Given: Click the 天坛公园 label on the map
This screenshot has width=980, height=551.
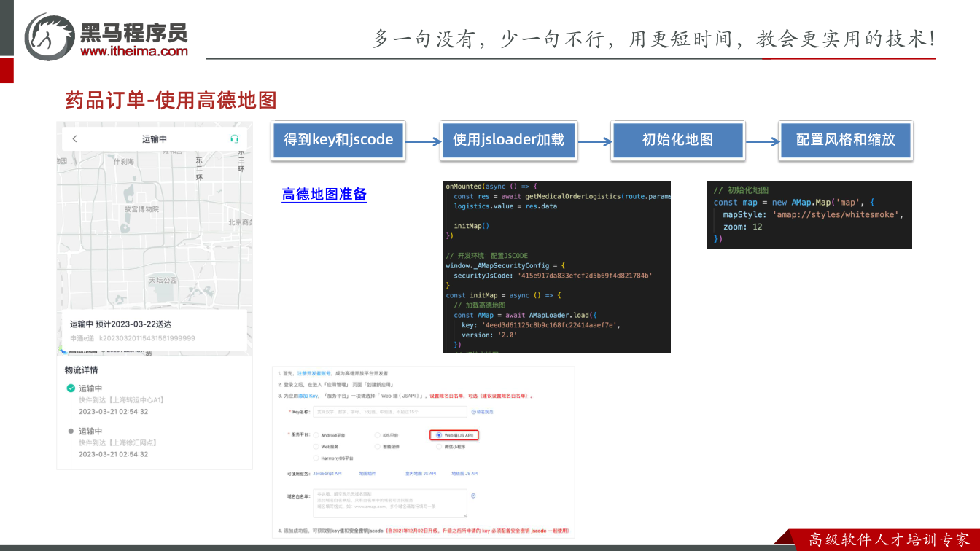Looking at the screenshot, I should tap(163, 280).
